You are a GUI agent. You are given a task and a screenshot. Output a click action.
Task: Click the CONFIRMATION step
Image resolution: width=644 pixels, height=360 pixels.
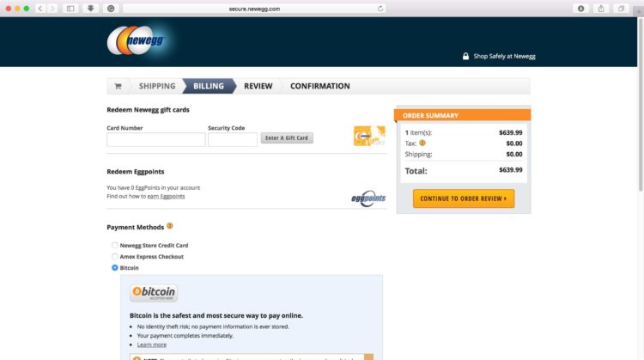320,86
